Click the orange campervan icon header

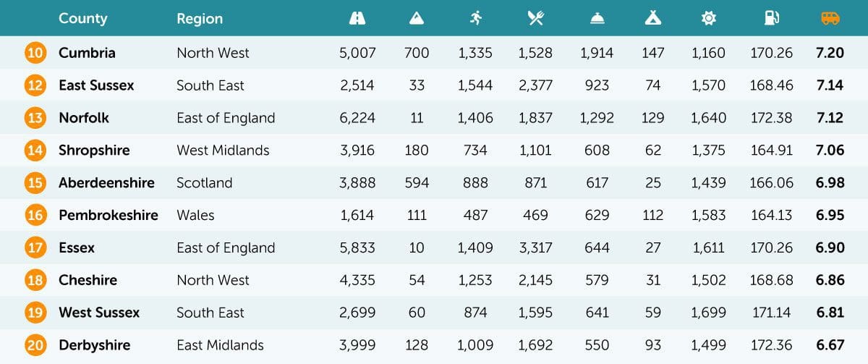[830, 19]
